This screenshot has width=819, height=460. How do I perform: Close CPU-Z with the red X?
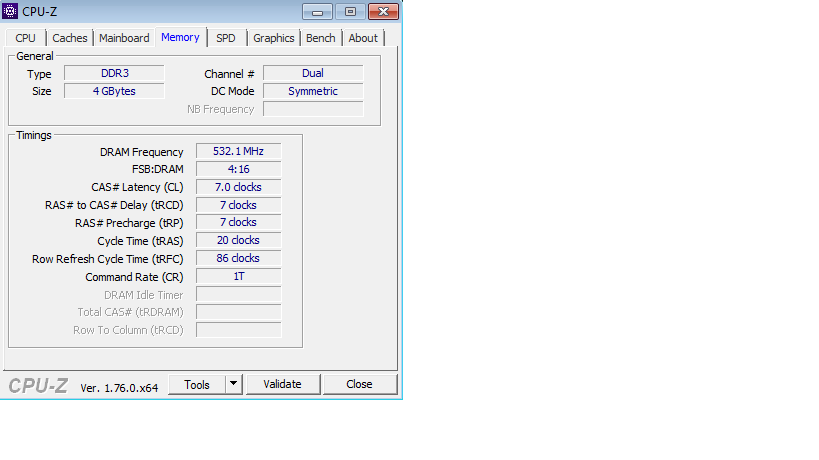tap(383, 11)
